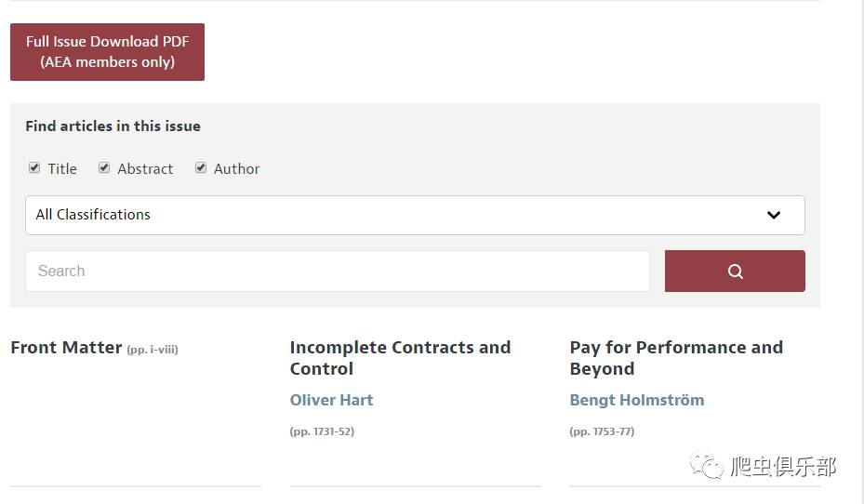Focus the Search text field
The width and height of the screenshot is (864, 504).
pyautogui.click(x=337, y=272)
